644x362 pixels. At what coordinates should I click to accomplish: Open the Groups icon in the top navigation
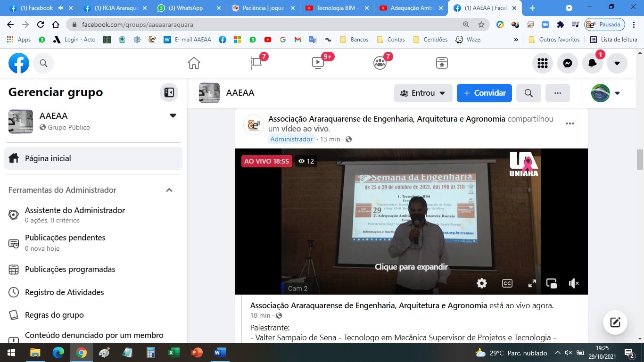[380, 63]
